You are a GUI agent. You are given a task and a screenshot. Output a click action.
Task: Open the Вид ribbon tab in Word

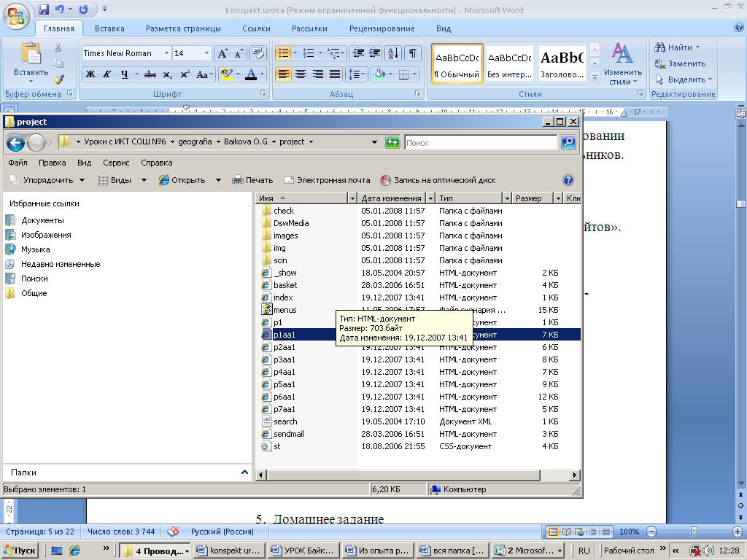tap(444, 28)
